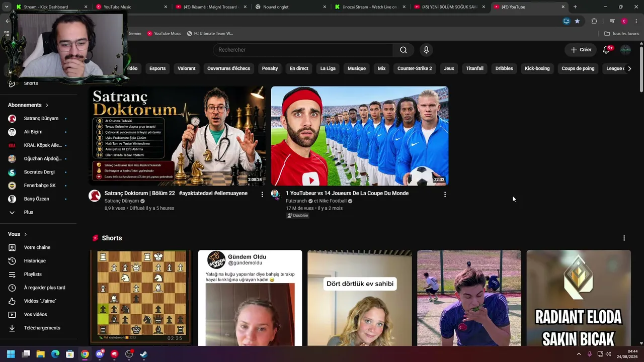Screen dimensions: 644x362
Task: Open the Windows Start menu
Action: (x=11, y=354)
